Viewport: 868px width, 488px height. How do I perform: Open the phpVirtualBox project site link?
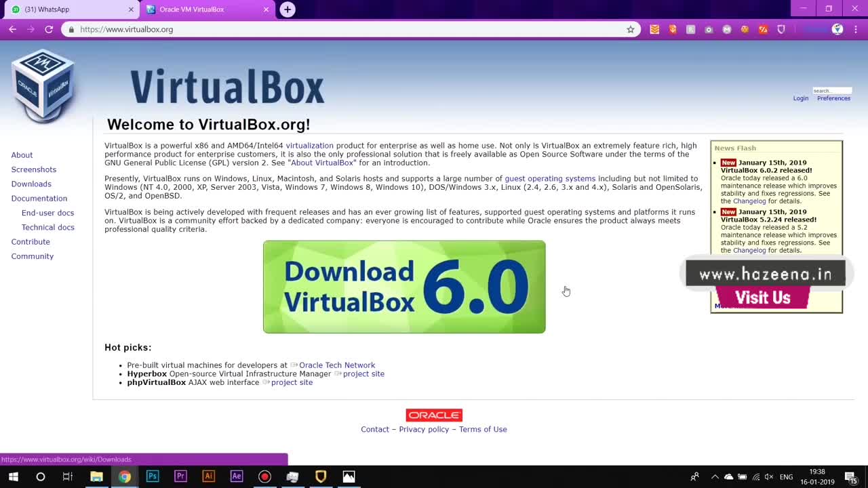click(x=292, y=382)
